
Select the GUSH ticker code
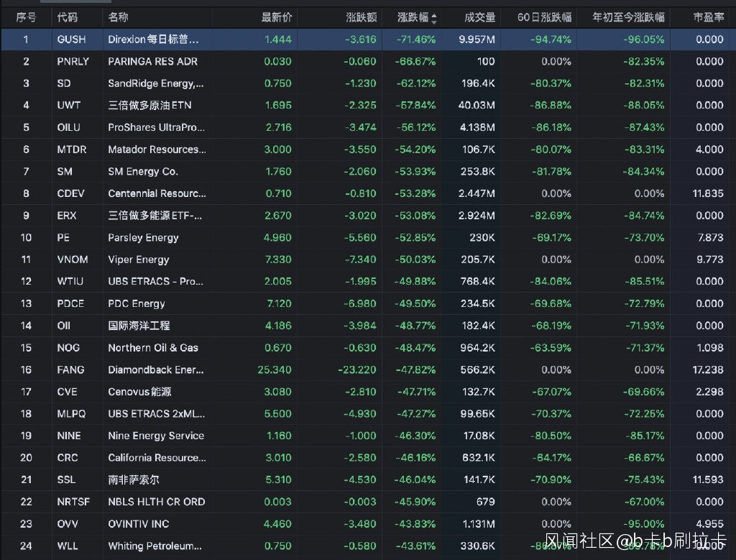click(x=71, y=40)
